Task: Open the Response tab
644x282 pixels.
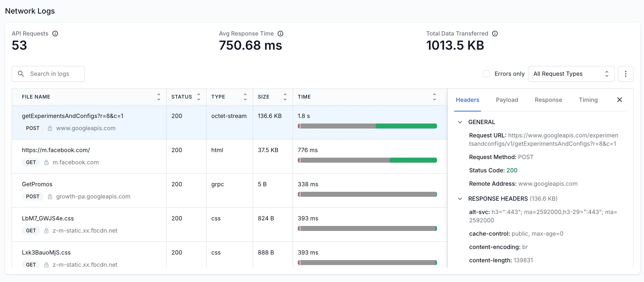Action: click(548, 100)
